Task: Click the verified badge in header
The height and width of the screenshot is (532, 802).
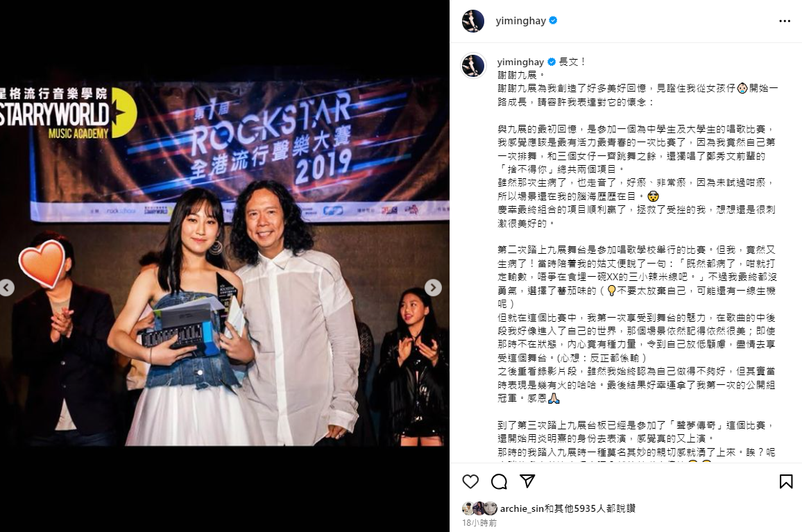Action: 553,21
